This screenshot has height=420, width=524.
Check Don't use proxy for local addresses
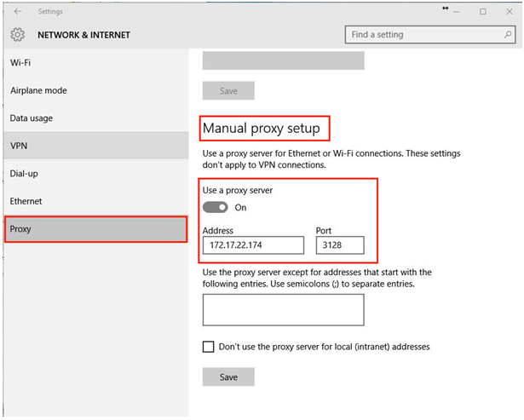pos(209,347)
